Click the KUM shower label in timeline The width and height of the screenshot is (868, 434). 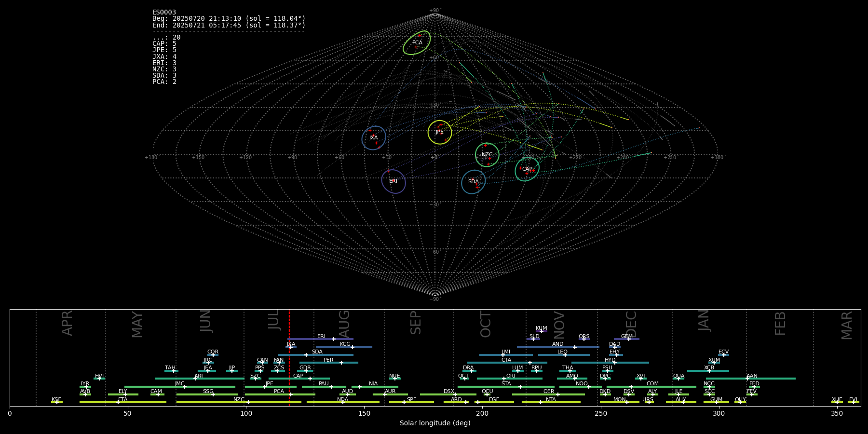[542, 328]
